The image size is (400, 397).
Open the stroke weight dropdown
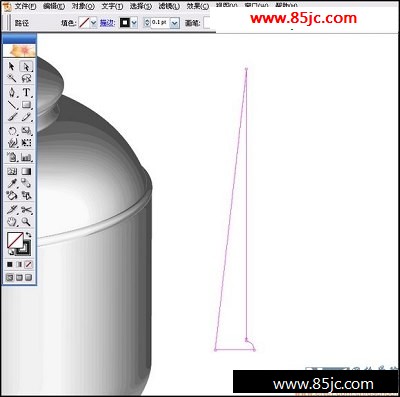(175, 23)
